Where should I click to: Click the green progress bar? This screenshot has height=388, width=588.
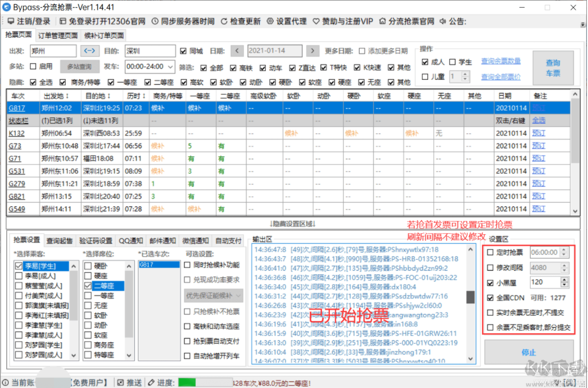(x=203, y=382)
